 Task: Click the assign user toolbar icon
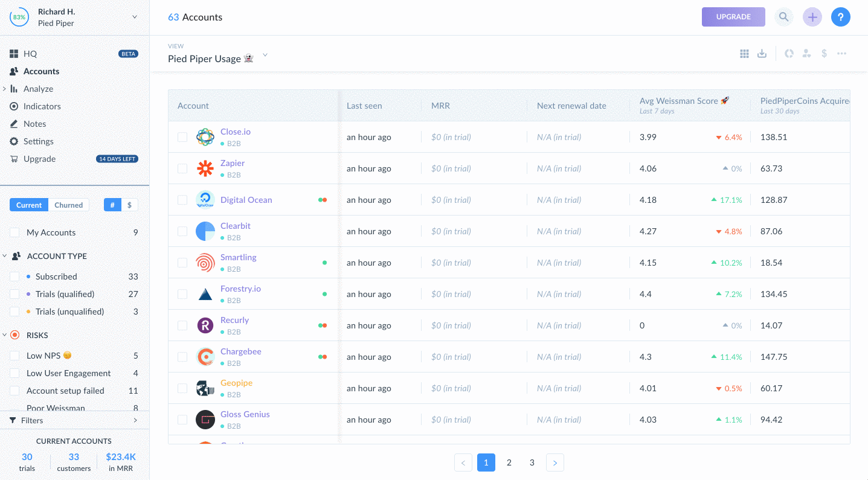tap(806, 54)
